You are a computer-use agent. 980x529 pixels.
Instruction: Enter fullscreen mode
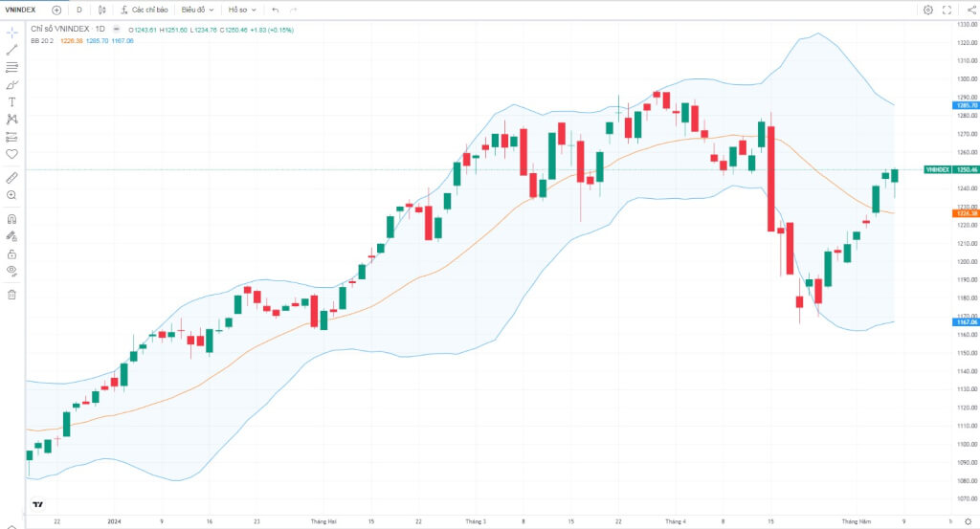[947, 10]
